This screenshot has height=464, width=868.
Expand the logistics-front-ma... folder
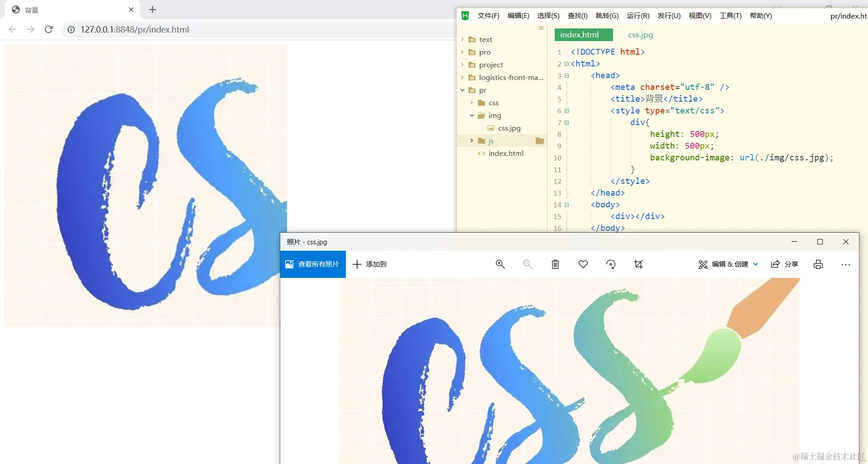[462, 77]
